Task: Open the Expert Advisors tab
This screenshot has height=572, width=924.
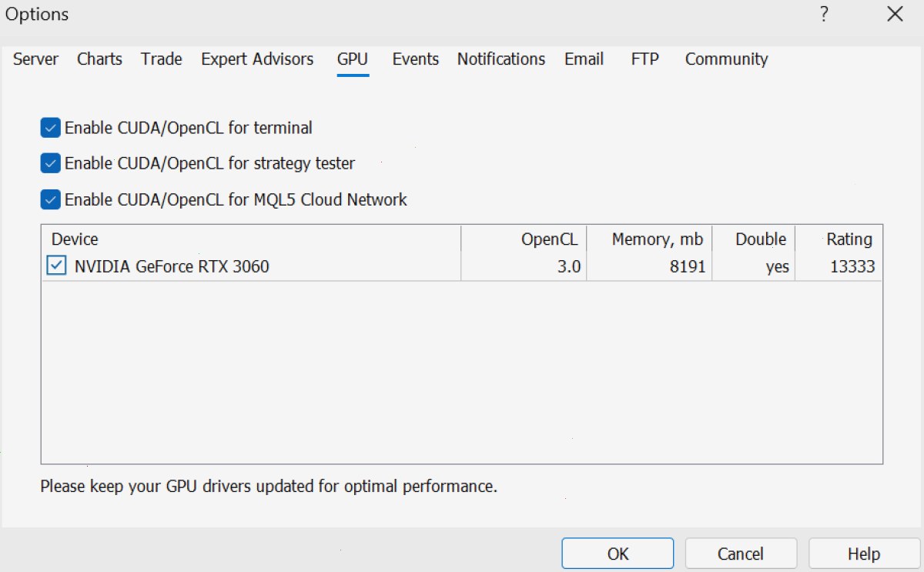Action: pos(257,59)
